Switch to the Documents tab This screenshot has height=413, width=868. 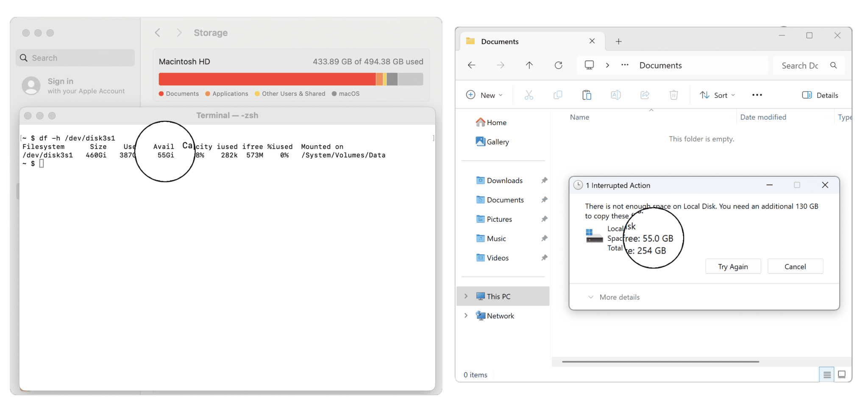coord(499,41)
